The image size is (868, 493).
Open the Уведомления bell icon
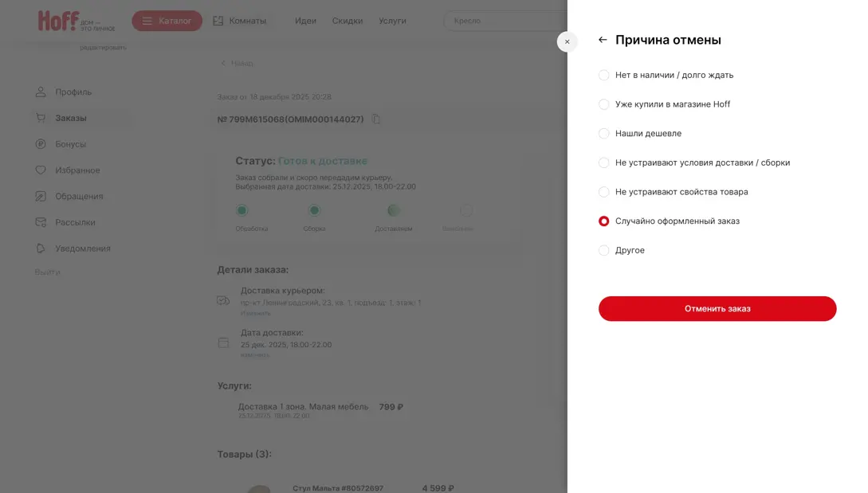pos(41,248)
